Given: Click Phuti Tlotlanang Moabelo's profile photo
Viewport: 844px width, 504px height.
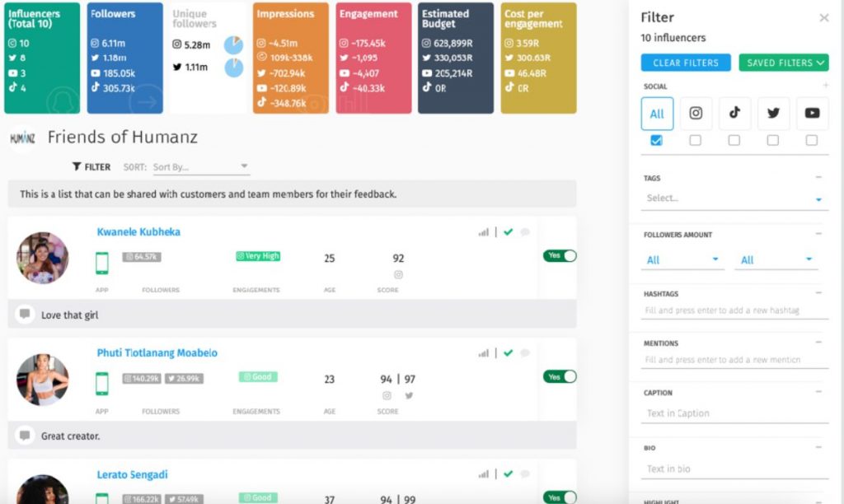Looking at the screenshot, I should coord(43,379).
